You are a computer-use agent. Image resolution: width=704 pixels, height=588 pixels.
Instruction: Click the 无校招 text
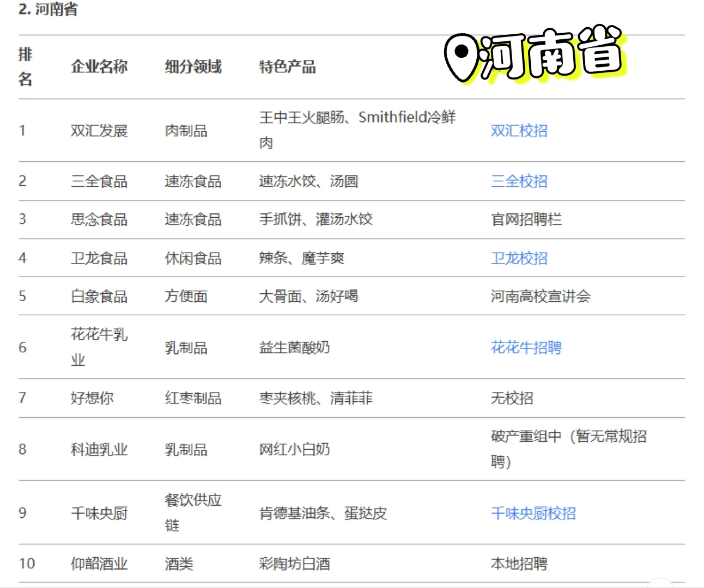point(512,398)
